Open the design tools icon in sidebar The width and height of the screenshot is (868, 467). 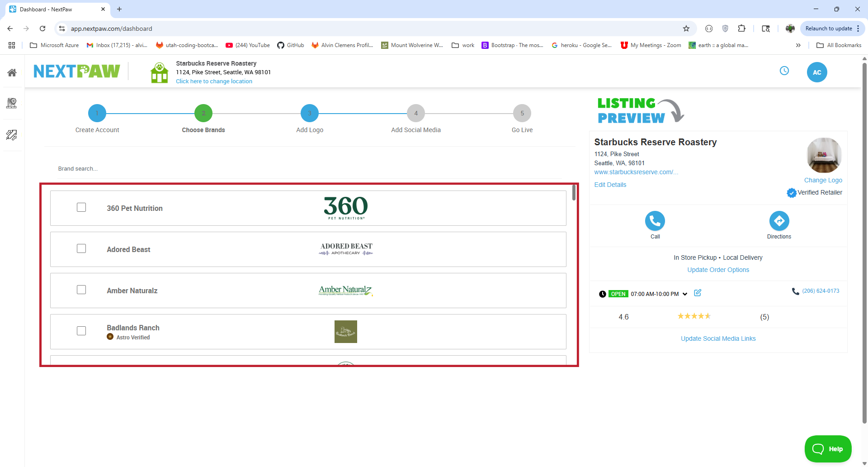point(12,135)
